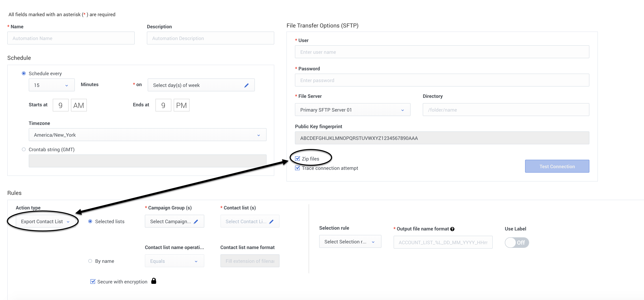Viewport: 644px width, 300px height.
Task: Open the Selection rule dropdown
Action: [x=350, y=242]
